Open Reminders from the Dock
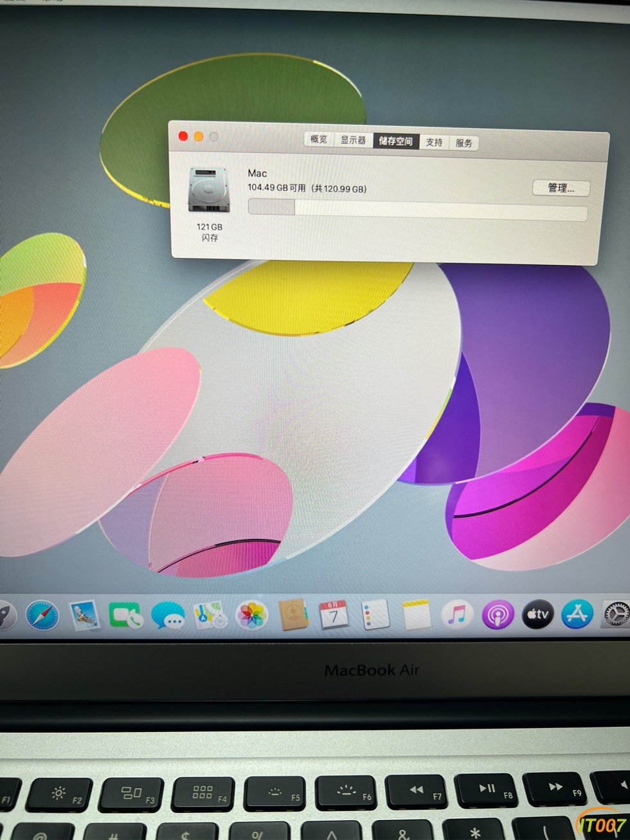Image resolution: width=630 pixels, height=840 pixels. point(375,616)
